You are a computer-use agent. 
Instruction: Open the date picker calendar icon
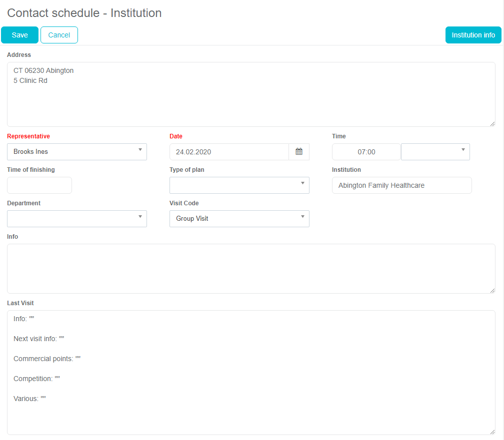[299, 152]
